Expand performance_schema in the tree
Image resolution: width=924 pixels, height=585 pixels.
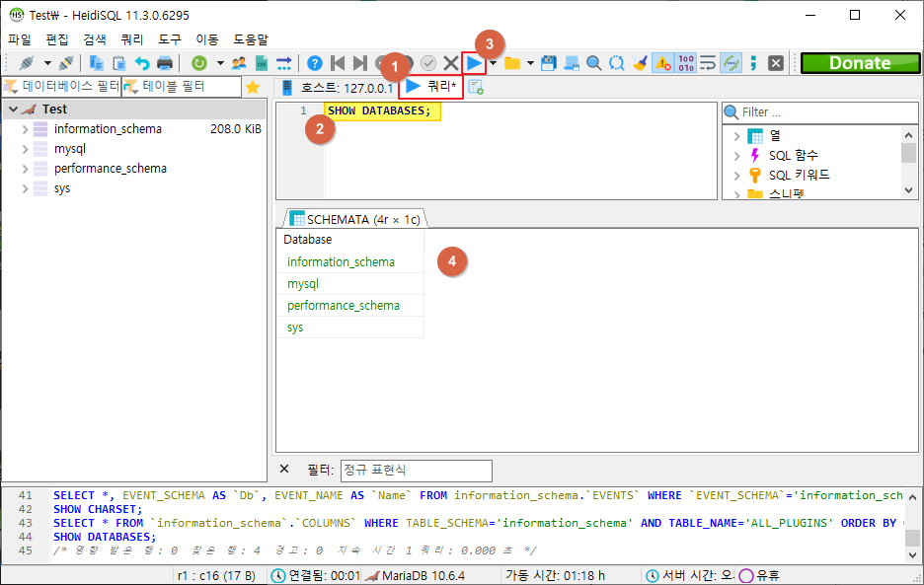(25, 169)
